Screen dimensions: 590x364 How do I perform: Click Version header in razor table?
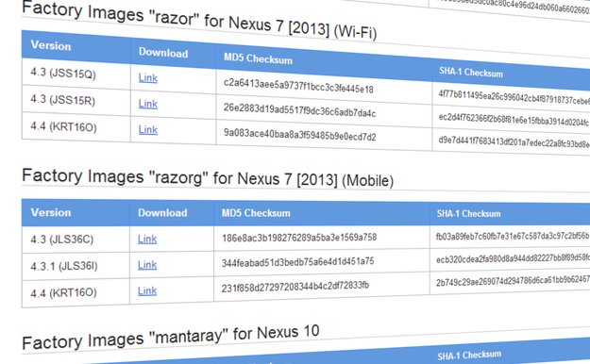pos(51,45)
